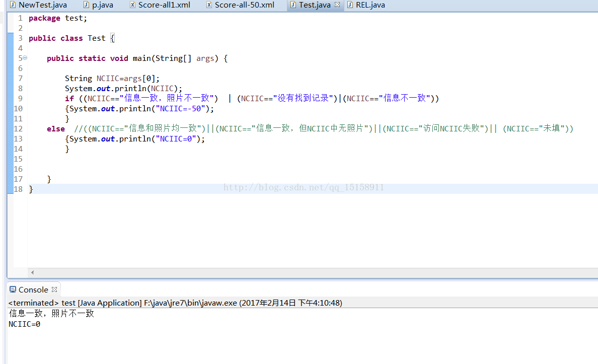Image resolution: width=598 pixels, height=364 pixels.
Task: Click the "package test;" line
Action: pyautogui.click(x=58, y=18)
